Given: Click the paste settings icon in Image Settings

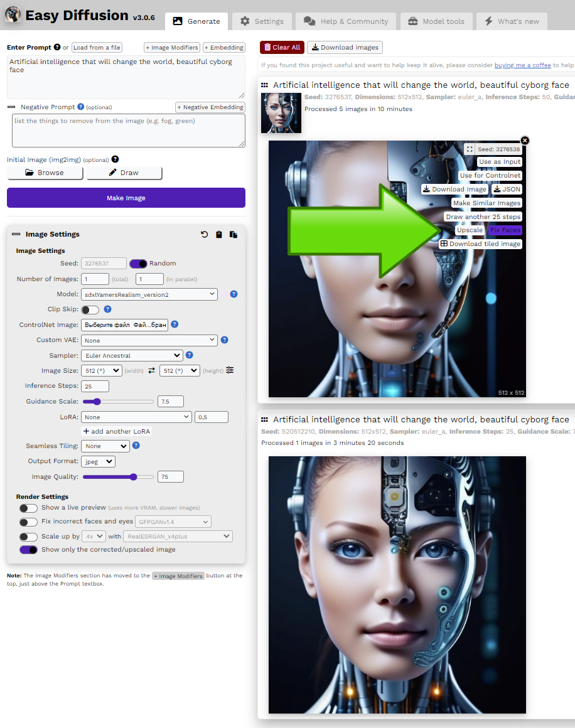Looking at the screenshot, I should point(233,235).
